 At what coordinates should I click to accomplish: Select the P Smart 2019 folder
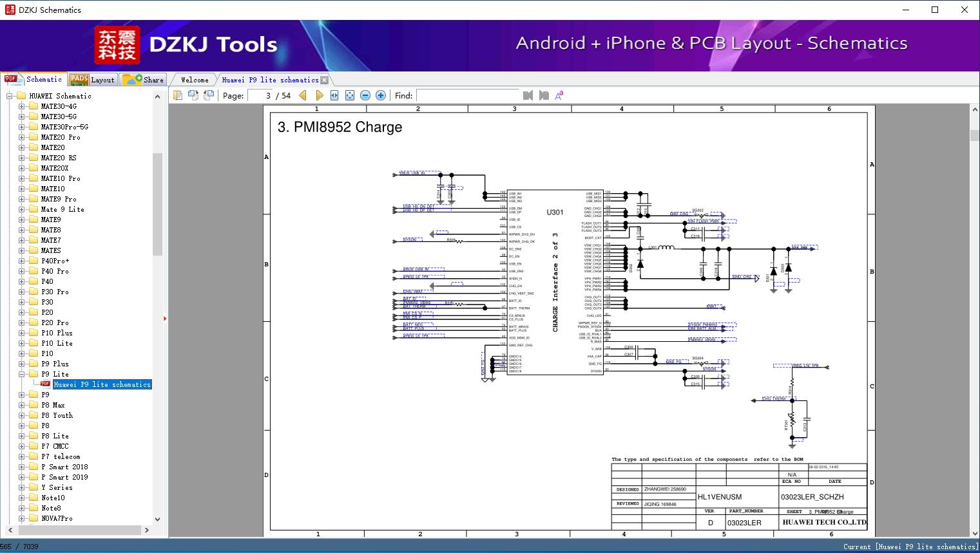coord(64,477)
